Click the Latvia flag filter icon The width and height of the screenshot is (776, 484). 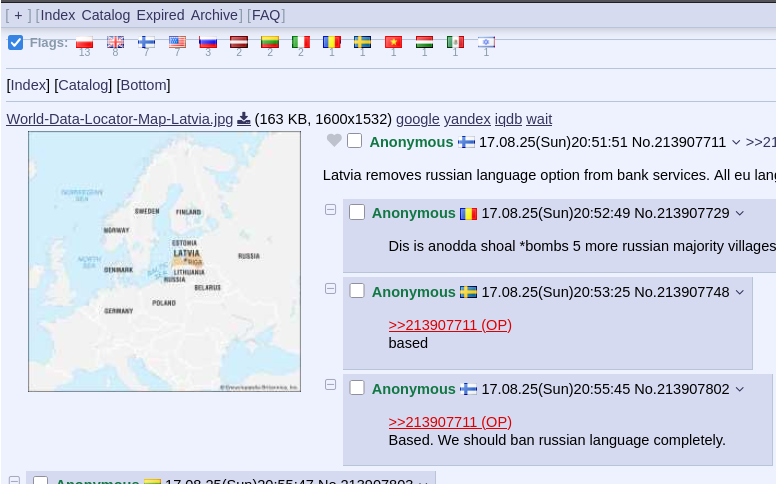click(239, 43)
